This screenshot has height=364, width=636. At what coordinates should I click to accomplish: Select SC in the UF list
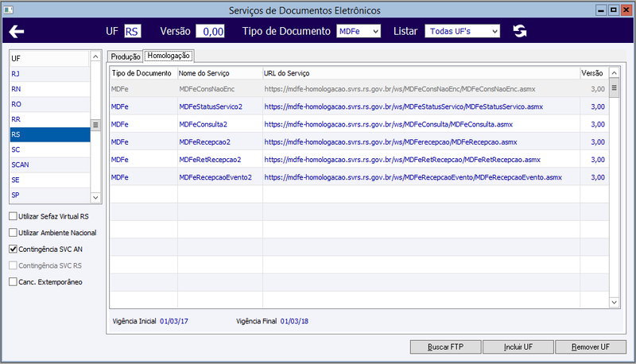tap(50, 149)
